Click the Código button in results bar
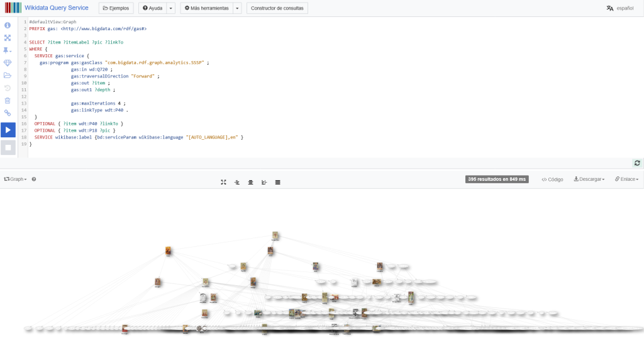 tap(552, 179)
